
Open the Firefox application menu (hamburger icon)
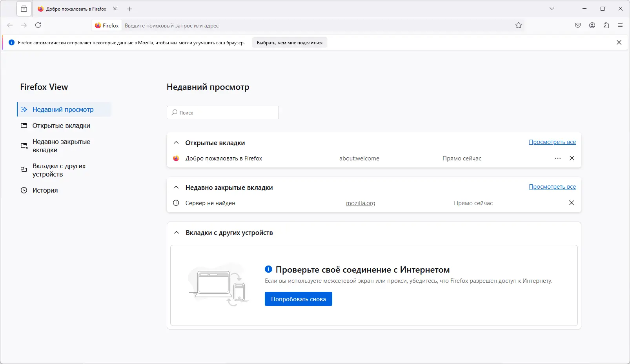pos(621,25)
